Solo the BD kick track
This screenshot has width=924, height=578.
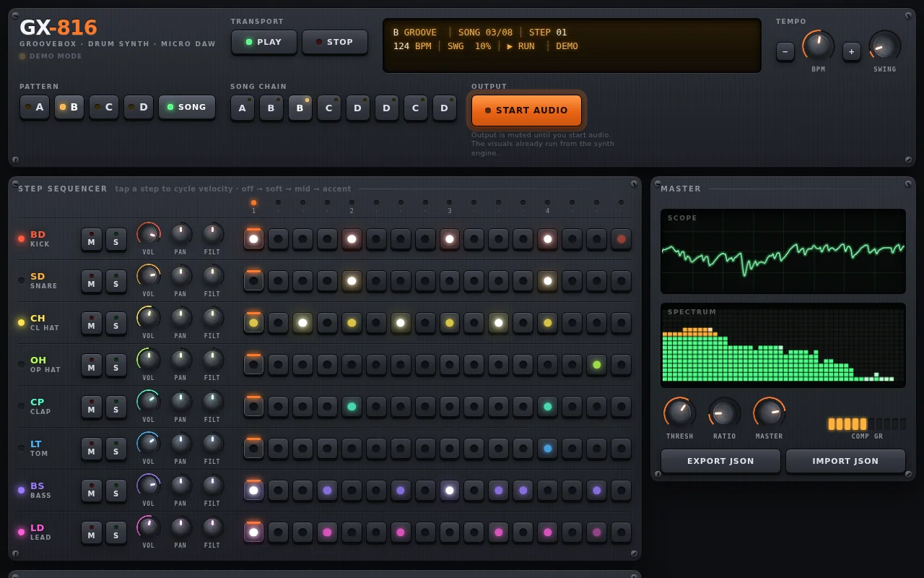(116, 239)
